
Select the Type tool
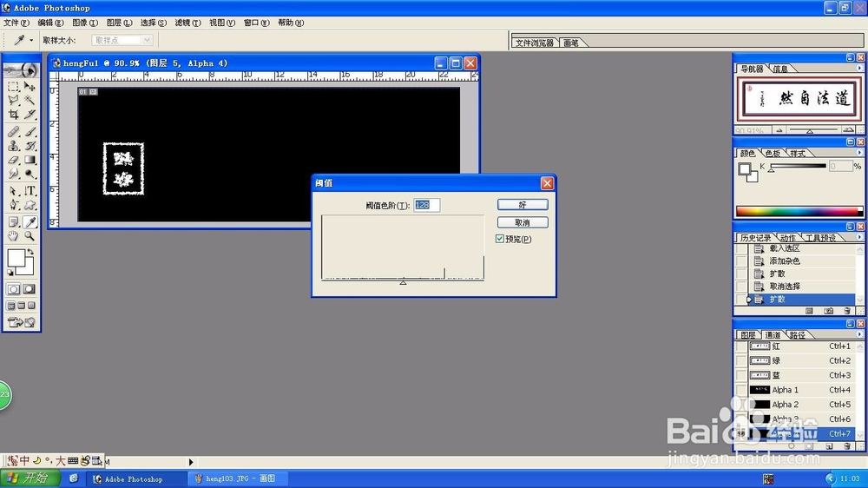click(x=30, y=190)
